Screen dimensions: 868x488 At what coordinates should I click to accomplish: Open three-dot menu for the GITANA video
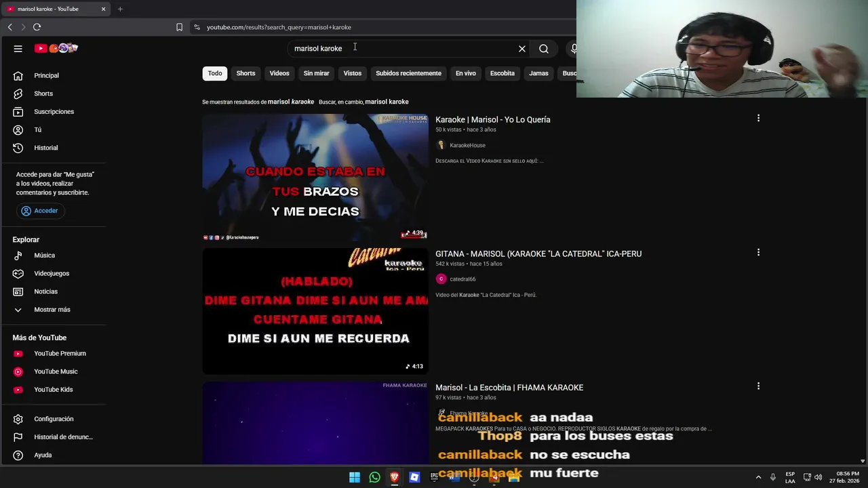point(758,252)
